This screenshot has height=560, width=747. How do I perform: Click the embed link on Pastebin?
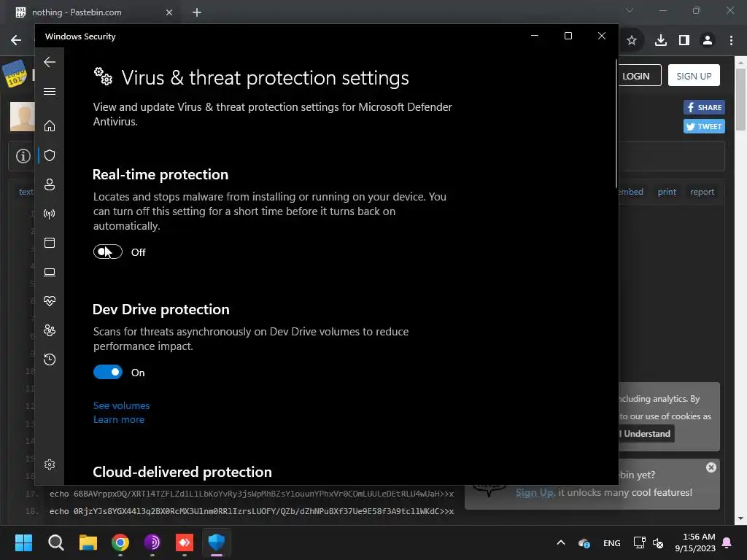pos(631,192)
